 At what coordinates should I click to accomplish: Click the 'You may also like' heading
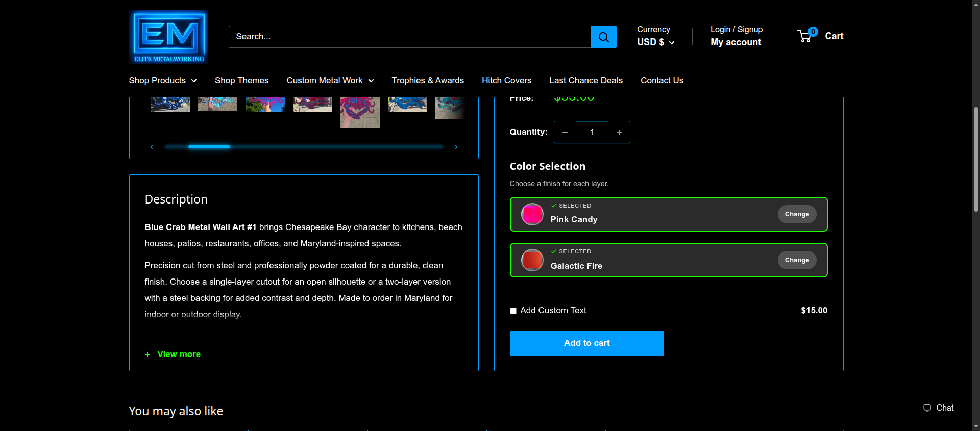(176, 411)
